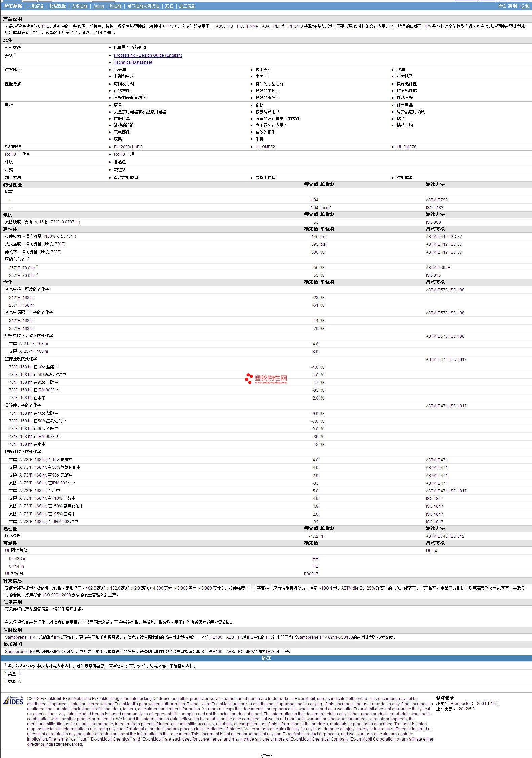Select 英制 units

tap(512, 6)
